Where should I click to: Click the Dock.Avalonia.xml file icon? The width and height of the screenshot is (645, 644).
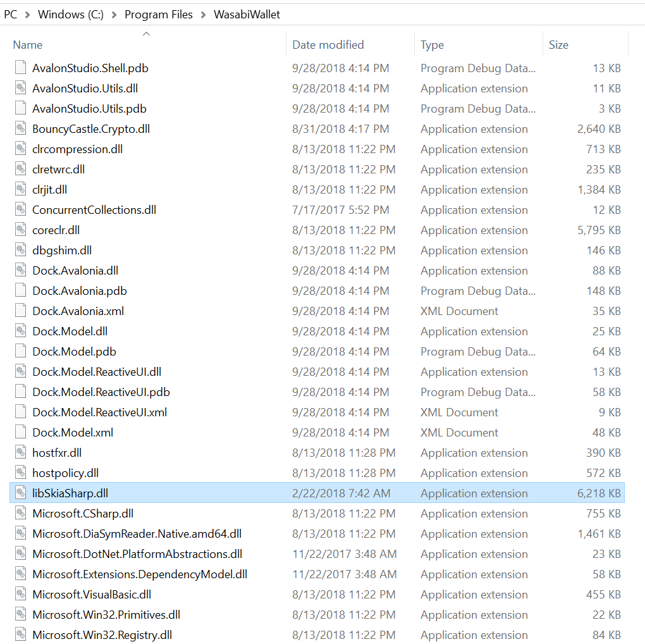pyautogui.click(x=21, y=310)
